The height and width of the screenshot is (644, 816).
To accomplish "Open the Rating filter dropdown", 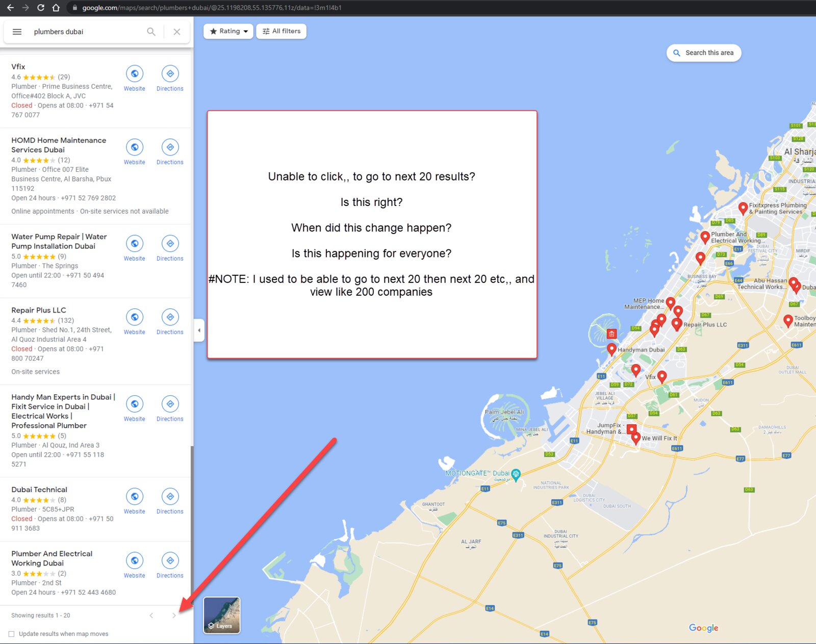I will (x=228, y=31).
